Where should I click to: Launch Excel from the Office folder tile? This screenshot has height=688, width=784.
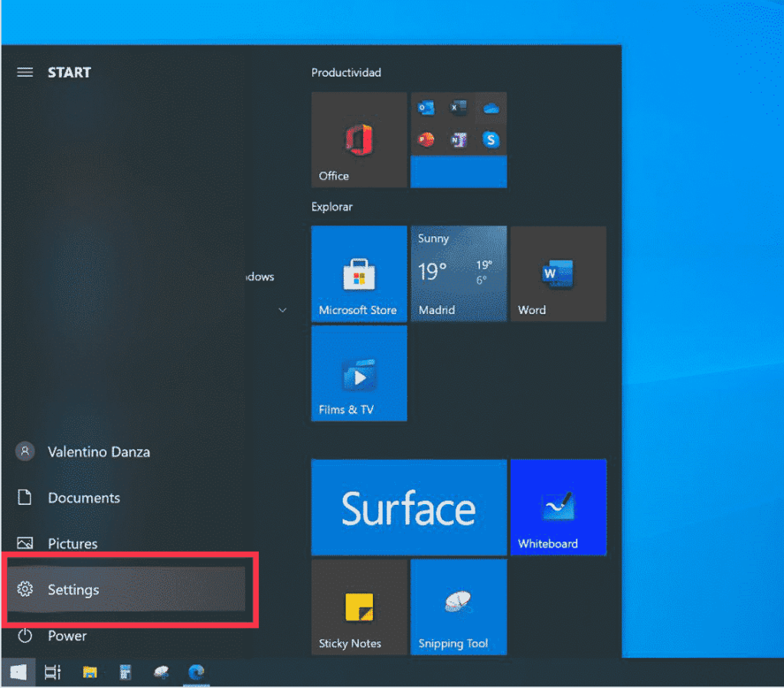point(459,107)
